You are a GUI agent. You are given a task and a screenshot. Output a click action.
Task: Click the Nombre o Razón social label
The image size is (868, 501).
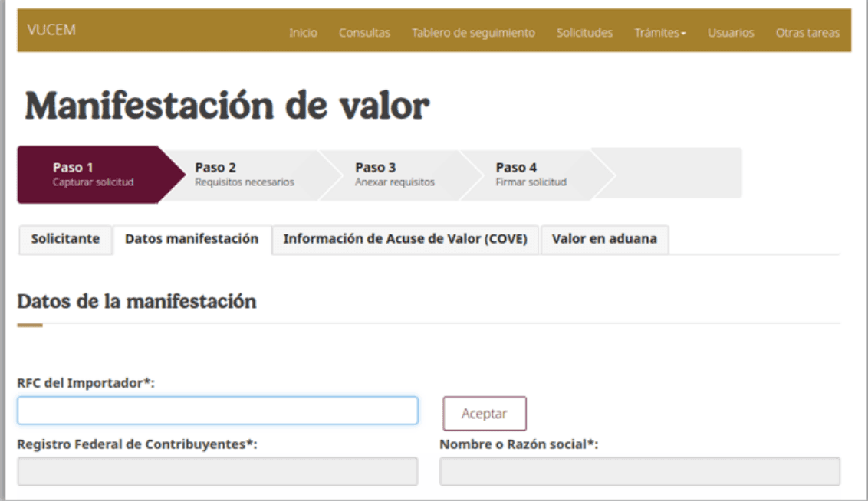[x=518, y=444]
